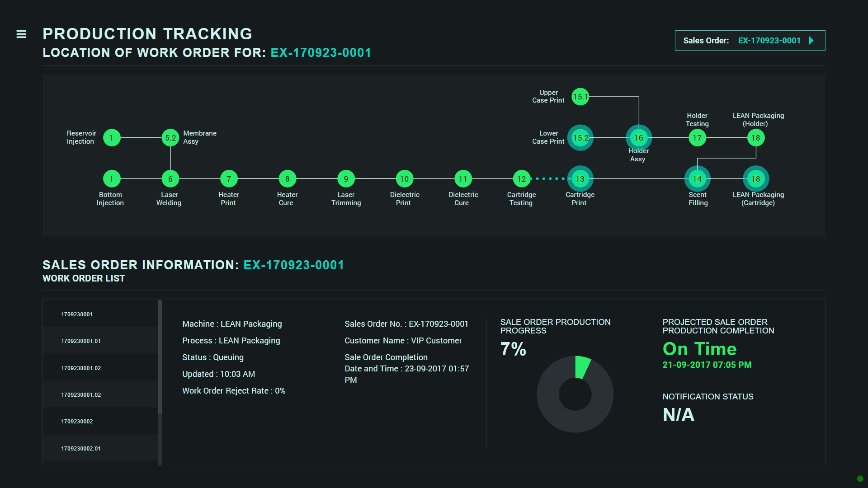
Task: Click the Scent Filling node icon (step 14)
Action: (697, 179)
